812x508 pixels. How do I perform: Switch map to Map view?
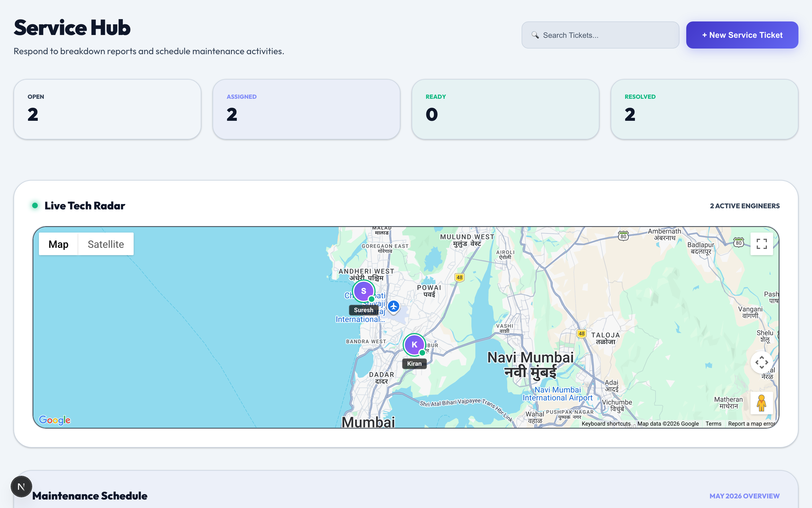point(58,244)
